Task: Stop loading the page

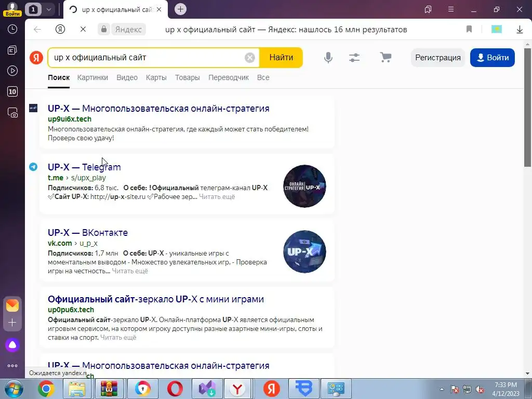Action: (x=83, y=30)
